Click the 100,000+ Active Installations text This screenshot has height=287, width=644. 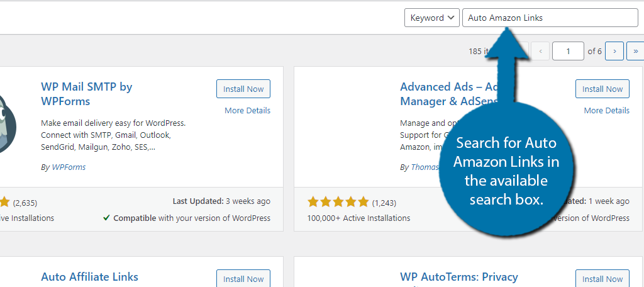[x=358, y=218]
